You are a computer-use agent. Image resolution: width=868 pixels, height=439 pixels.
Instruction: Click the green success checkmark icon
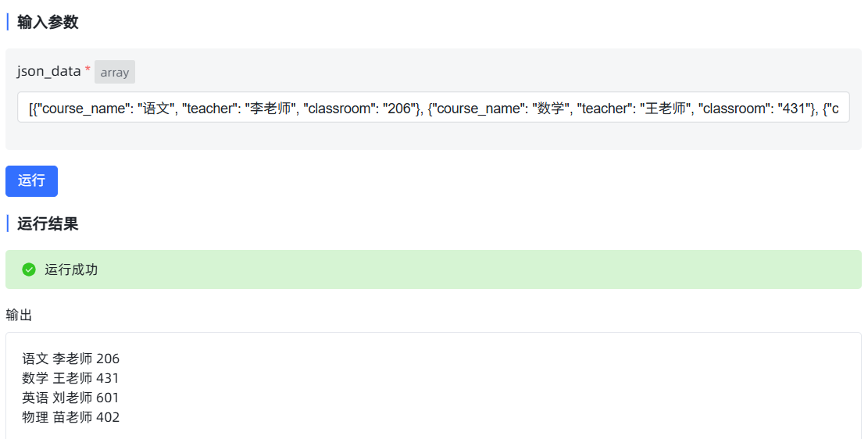29,269
